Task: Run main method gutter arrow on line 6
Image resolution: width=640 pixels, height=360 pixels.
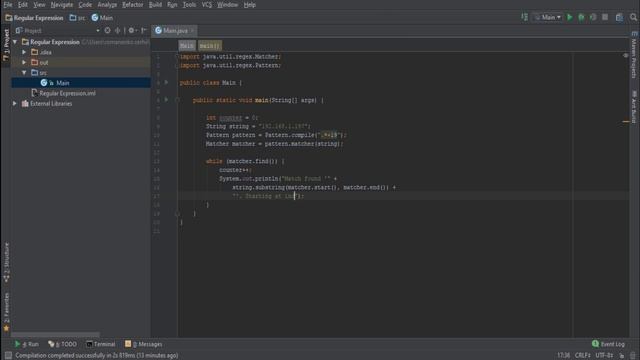Action: [166, 100]
